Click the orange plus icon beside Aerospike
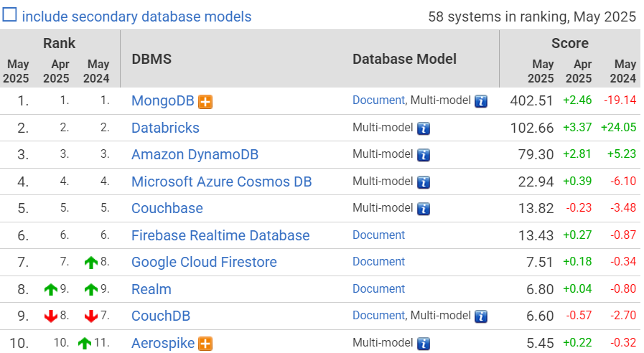Screen dimensions: 644x353 click(205, 344)
